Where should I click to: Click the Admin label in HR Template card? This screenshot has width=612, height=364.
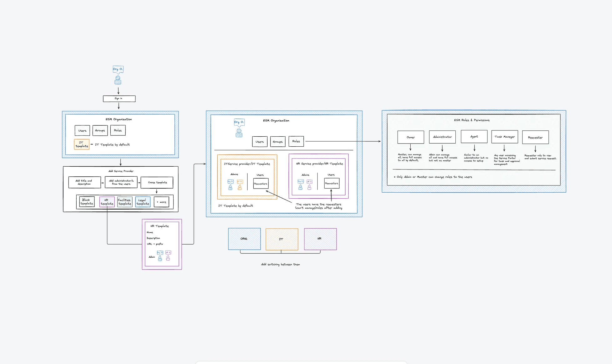(152, 257)
